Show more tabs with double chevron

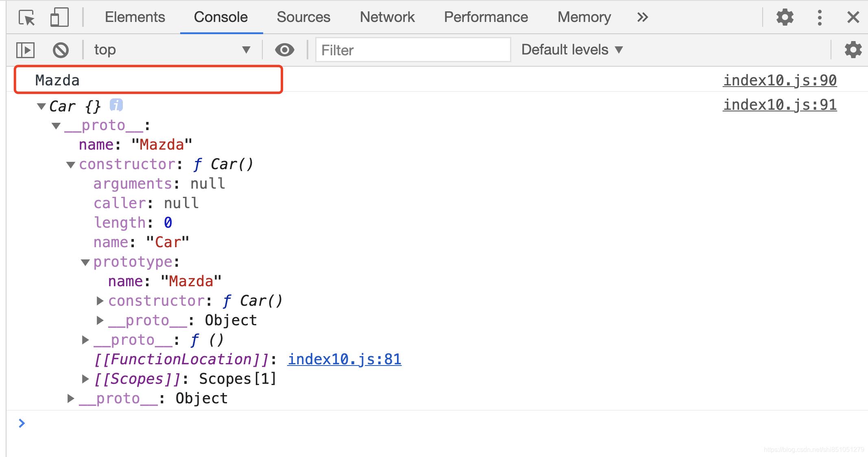click(642, 17)
